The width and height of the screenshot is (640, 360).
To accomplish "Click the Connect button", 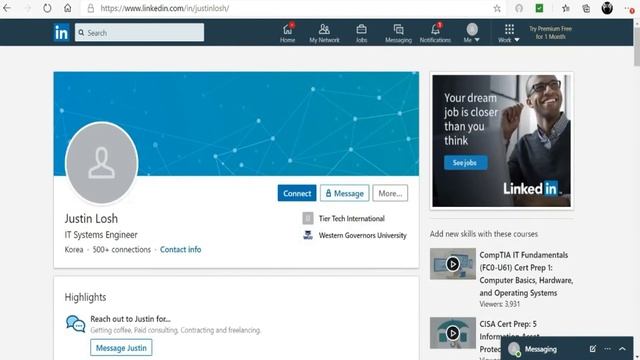I will (297, 193).
